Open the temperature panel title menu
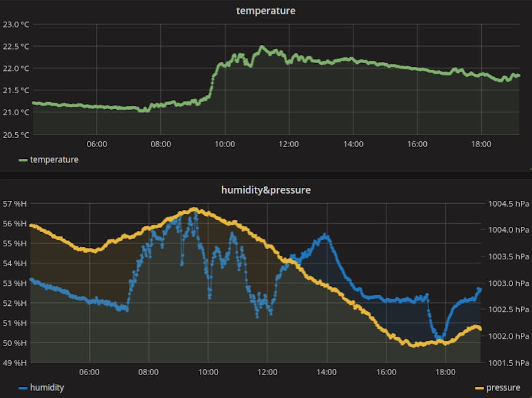The width and height of the screenshot is (532, 398). (x=265, y=11)
